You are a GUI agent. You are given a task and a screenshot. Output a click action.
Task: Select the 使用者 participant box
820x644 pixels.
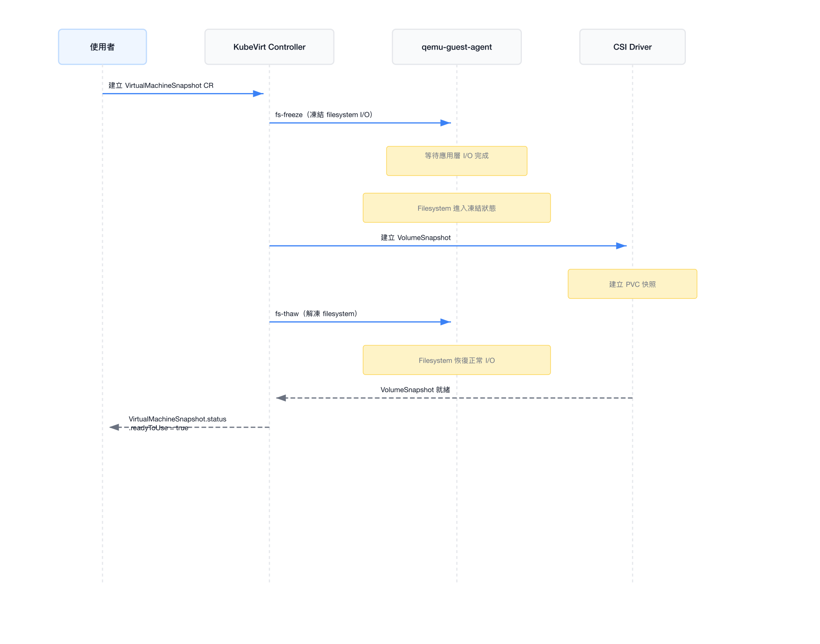102,47
